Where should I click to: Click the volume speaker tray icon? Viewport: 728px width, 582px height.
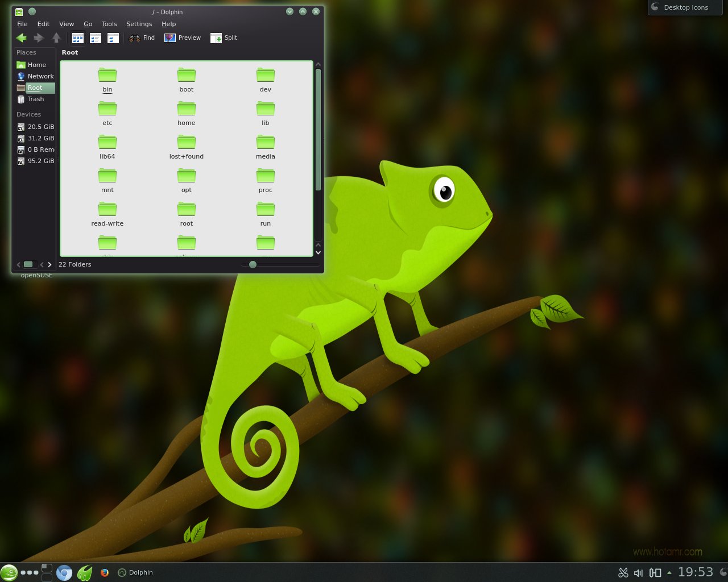639,572
